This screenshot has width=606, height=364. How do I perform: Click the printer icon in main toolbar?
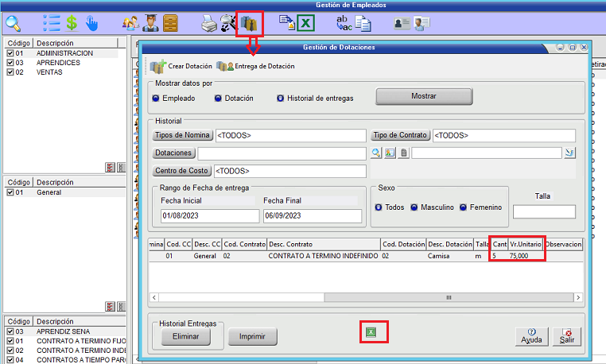point(208,23)
